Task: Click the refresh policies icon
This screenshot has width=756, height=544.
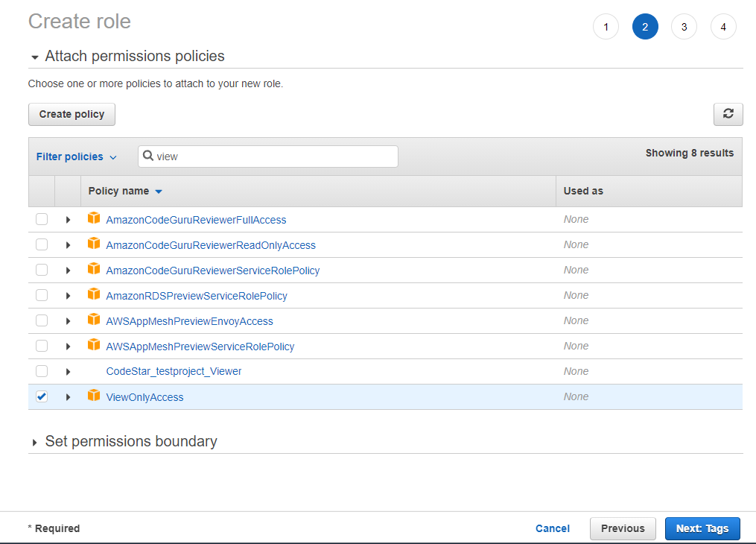Action: [x=728, y=114]
